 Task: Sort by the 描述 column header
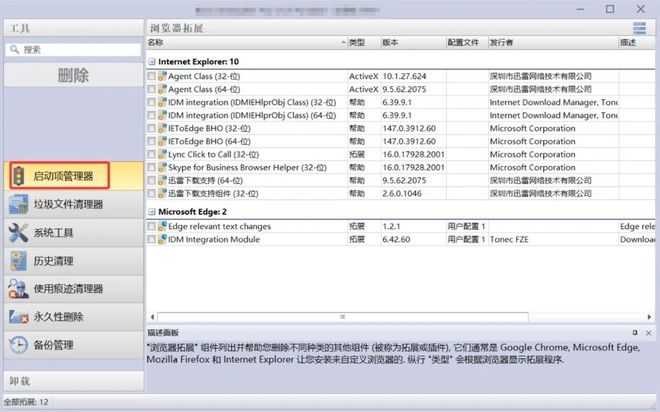point(637,43)
